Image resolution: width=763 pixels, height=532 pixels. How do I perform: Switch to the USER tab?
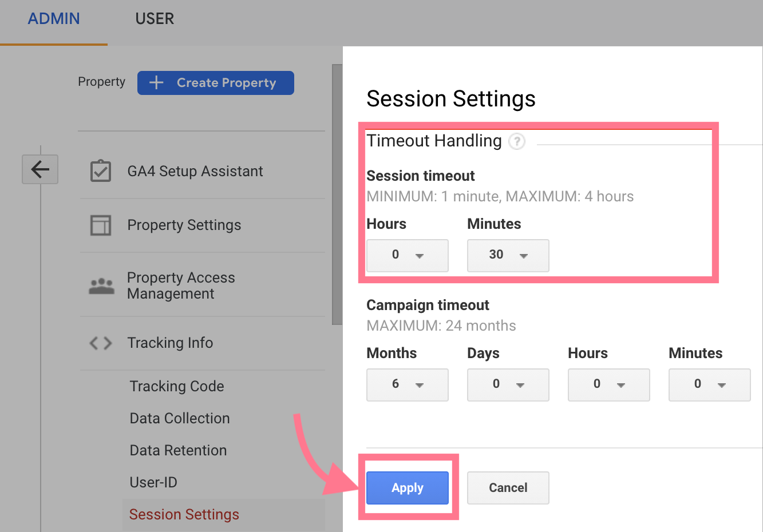tap(154, 18)
